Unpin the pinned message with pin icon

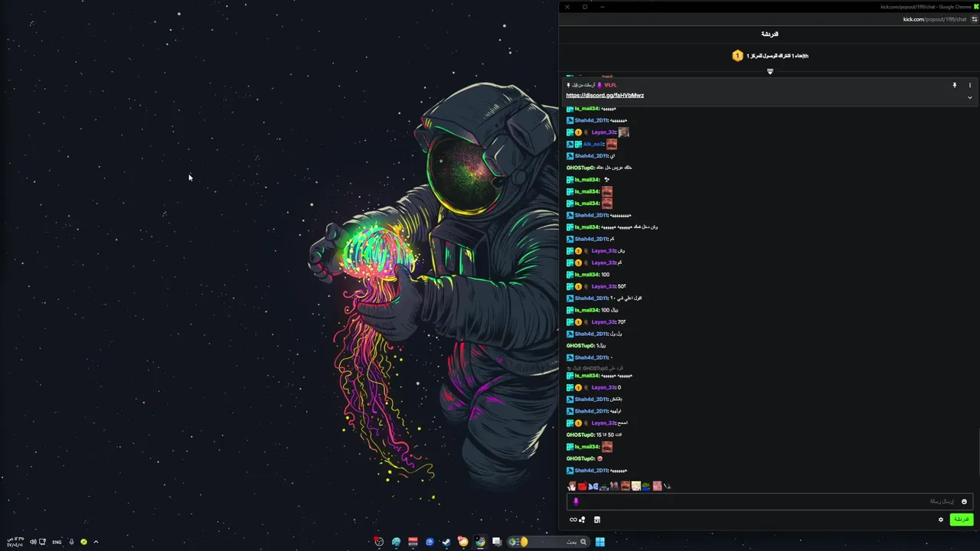[x=955, y=85]
